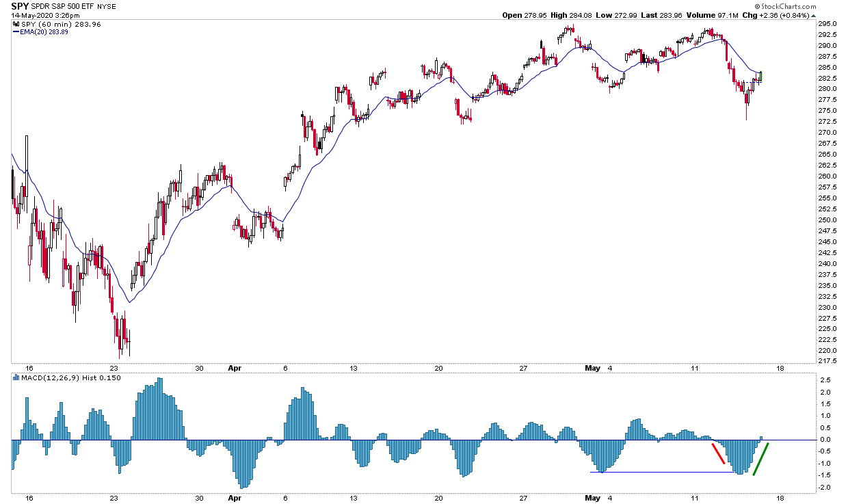848x504 pixels.
Task: Click the Apr label under the MACD panel
Action: [235, 499]
